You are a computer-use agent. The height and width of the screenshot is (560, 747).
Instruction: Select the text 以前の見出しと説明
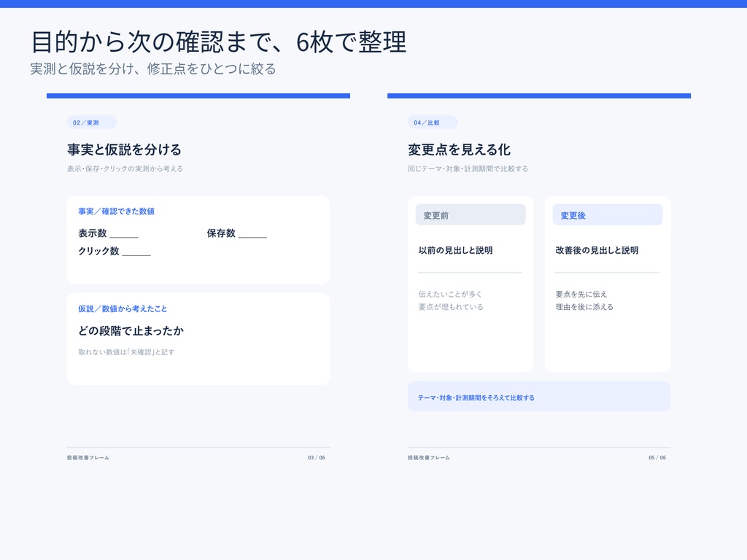click(455, 250)
